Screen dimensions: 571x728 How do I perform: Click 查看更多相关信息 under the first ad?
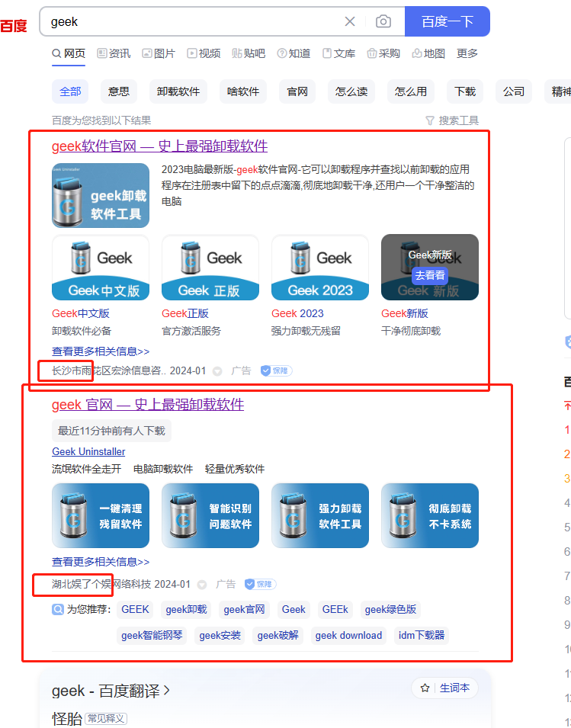point(101,351)
